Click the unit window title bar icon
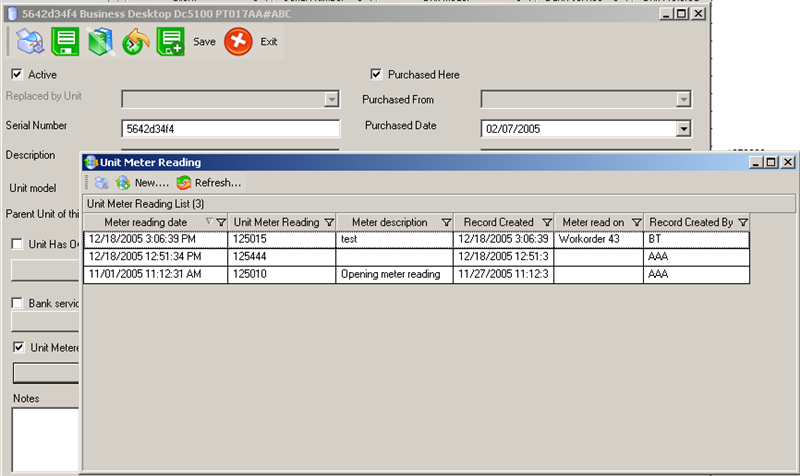Image resolution: width=800 pixels, height=476 pixels. click(13, 14)
